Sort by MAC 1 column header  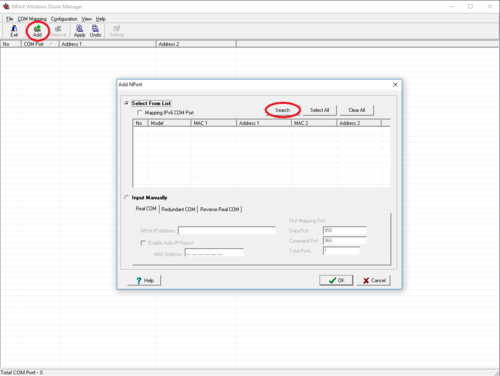214,123
